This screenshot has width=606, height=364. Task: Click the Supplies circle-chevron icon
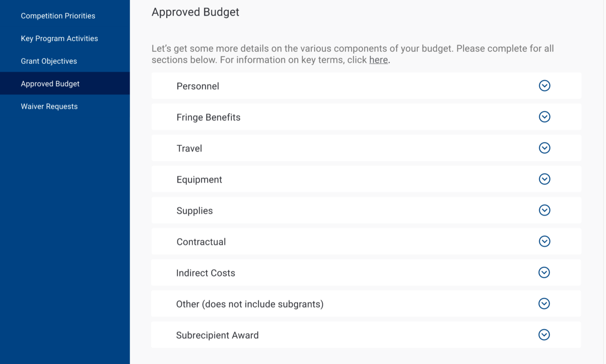[544, 210]
